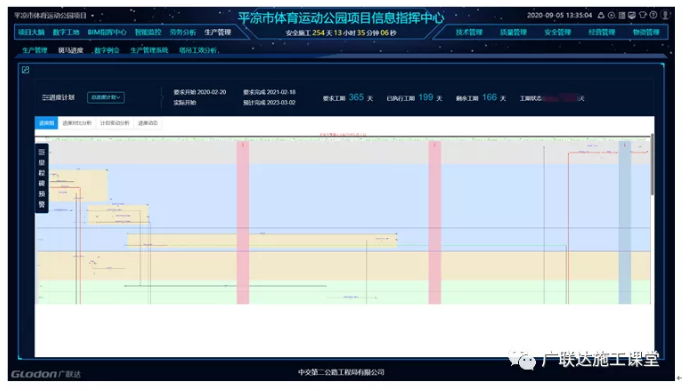
Task: Switch to the 数字例会 sub-tab
Action: [107, 50]
